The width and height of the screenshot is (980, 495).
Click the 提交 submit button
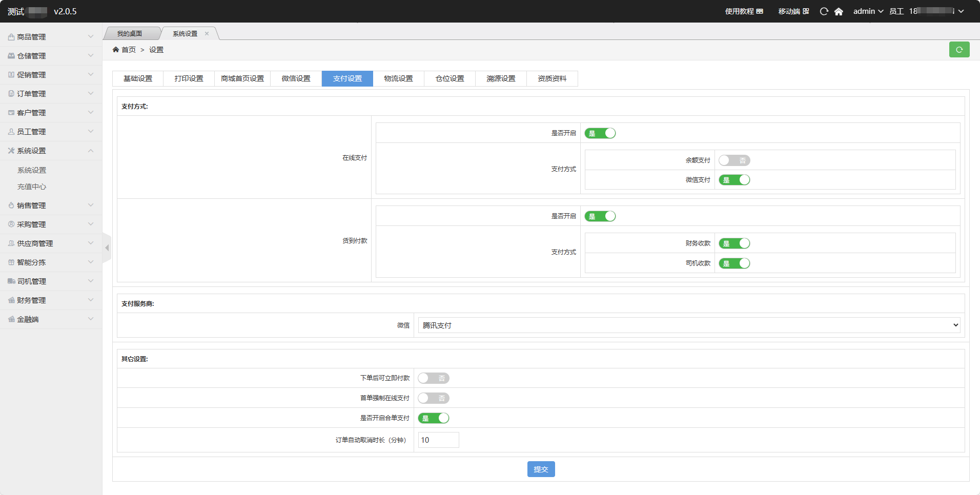(x=541, y=469)
